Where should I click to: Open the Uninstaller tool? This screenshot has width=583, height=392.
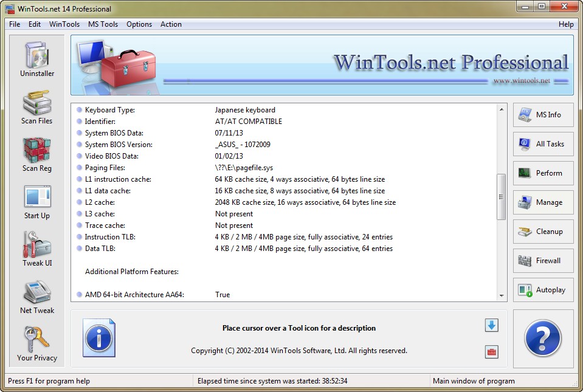pos(37,59)
